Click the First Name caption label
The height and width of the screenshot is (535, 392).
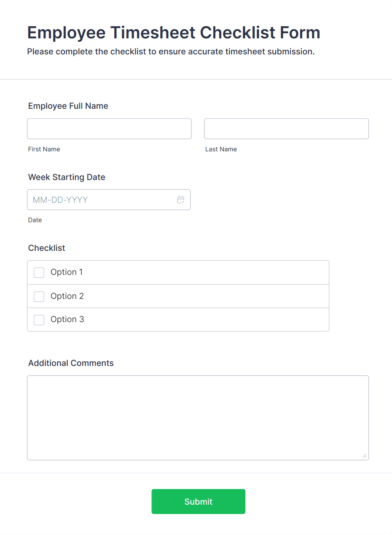point(44,149)
